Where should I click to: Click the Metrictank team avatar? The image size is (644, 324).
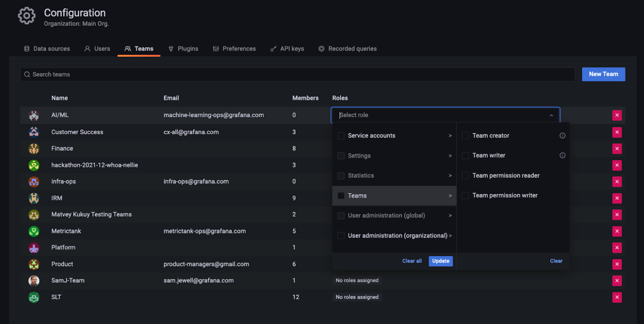click(34, 231)
